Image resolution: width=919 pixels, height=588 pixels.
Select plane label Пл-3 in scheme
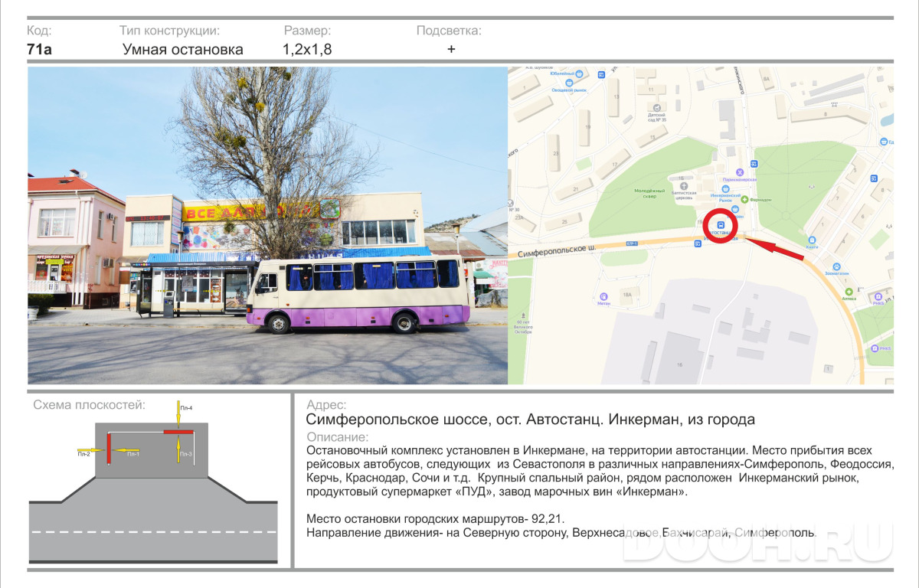pos(186,455)
